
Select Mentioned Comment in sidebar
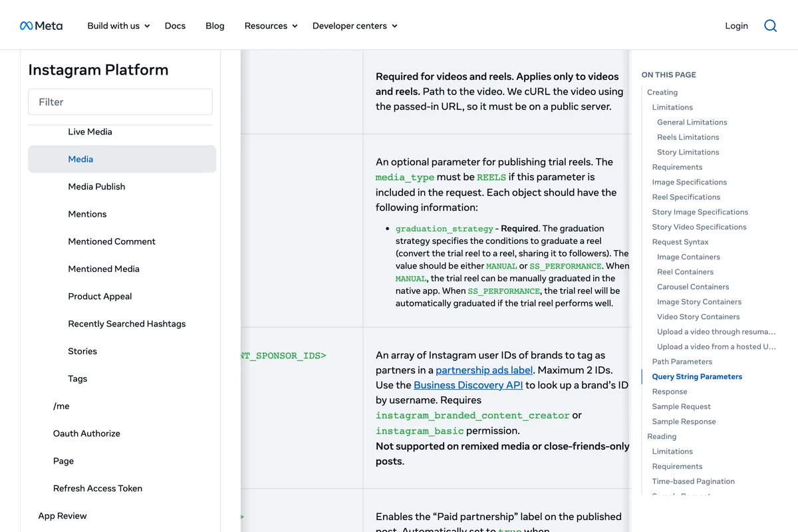click(x=112, y=241)
